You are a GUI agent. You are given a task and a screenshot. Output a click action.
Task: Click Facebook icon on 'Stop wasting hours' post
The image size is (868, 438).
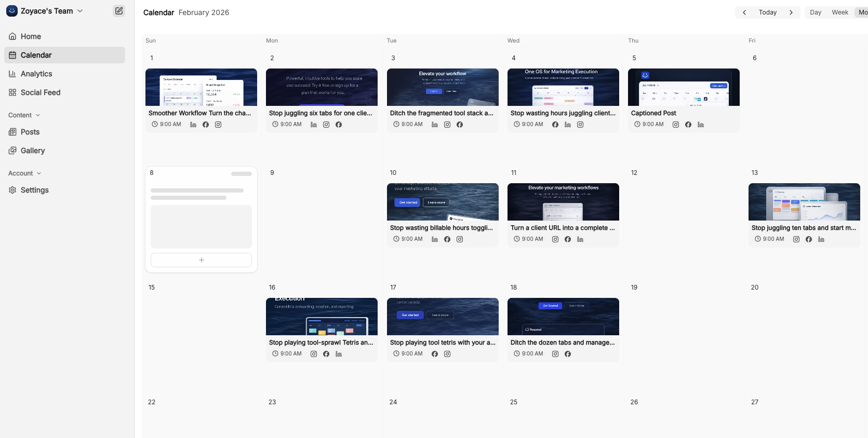pyautogui.click(x=555, y=125)
